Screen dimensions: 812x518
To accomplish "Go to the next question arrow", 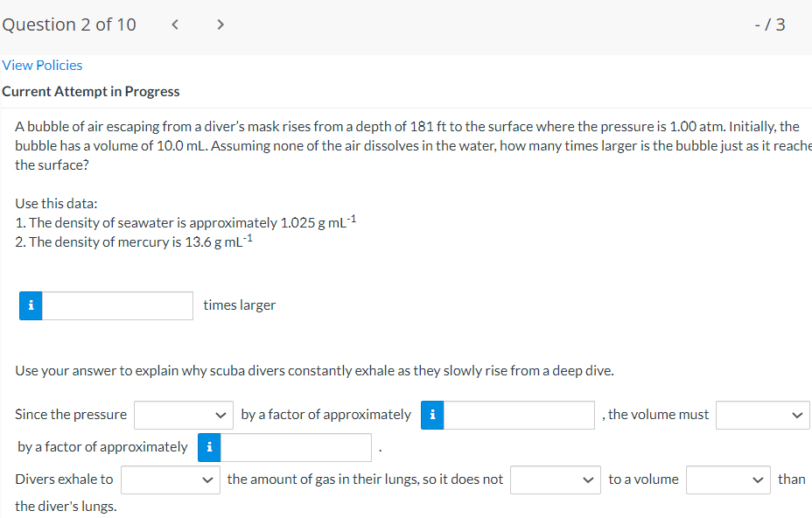I will tap(220, 24).
